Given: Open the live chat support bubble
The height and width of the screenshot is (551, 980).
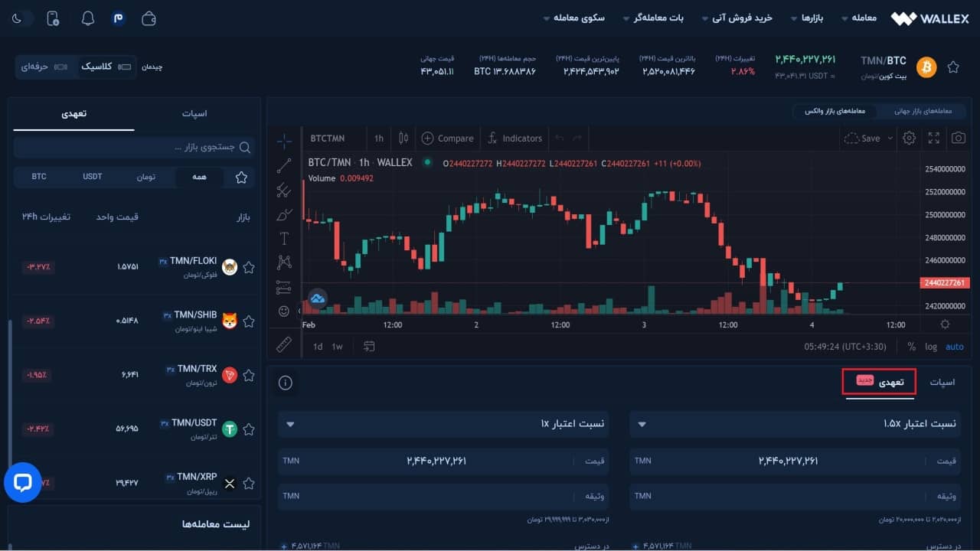Looking at the screenshot, I should pyautogui.click(x=22, y=483).
